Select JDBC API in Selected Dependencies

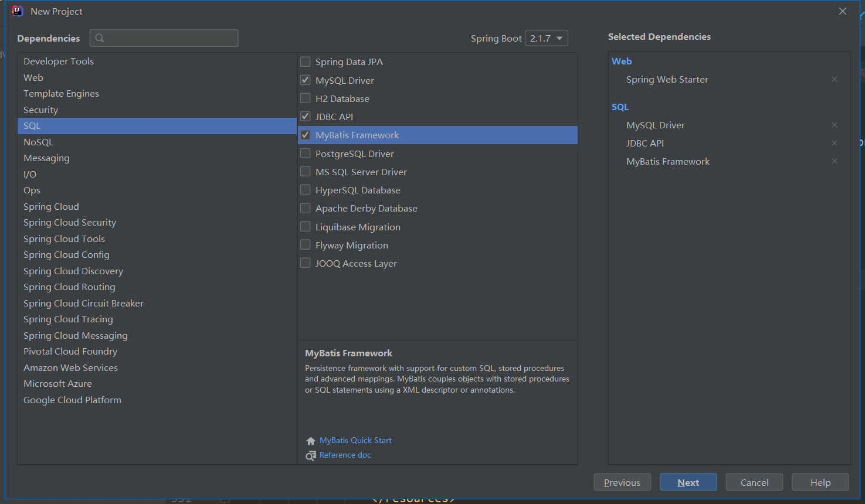click(645, 143)
